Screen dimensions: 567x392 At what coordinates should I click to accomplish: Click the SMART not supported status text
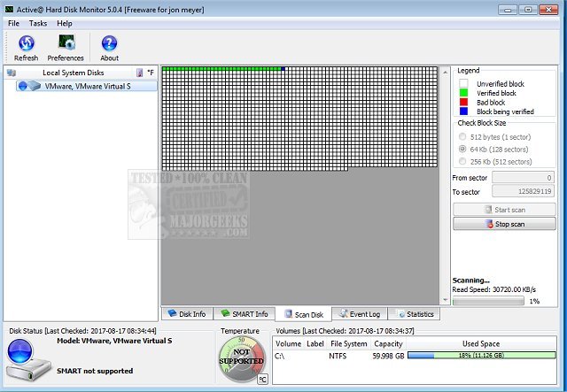pos(95,371)
